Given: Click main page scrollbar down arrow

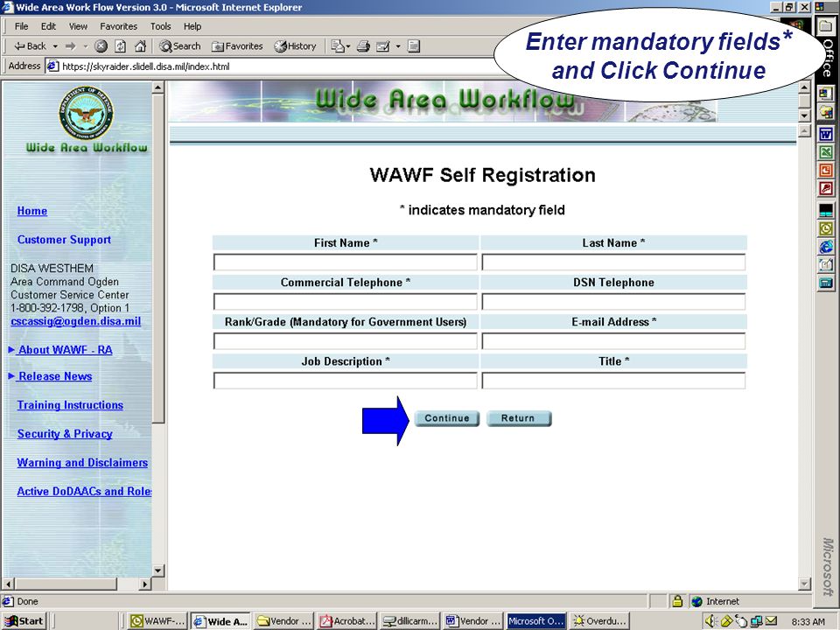Looking at the screenshot, I should point(804,584).
